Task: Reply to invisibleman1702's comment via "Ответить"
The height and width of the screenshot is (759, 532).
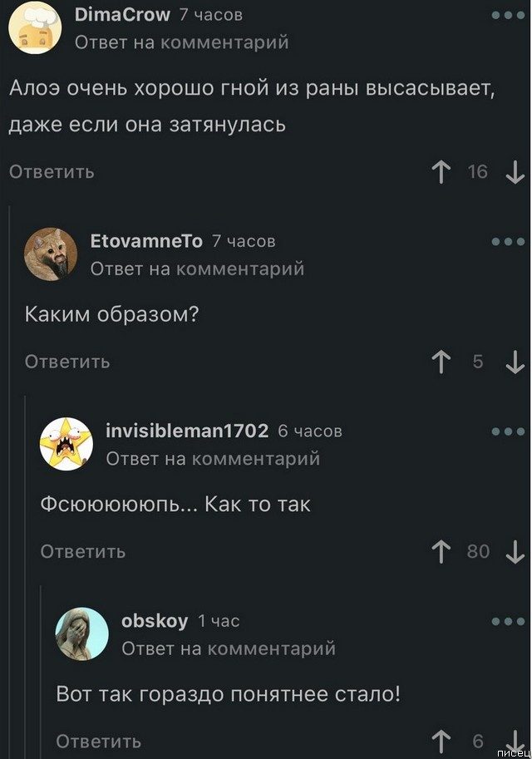Action: pos(83,551)
